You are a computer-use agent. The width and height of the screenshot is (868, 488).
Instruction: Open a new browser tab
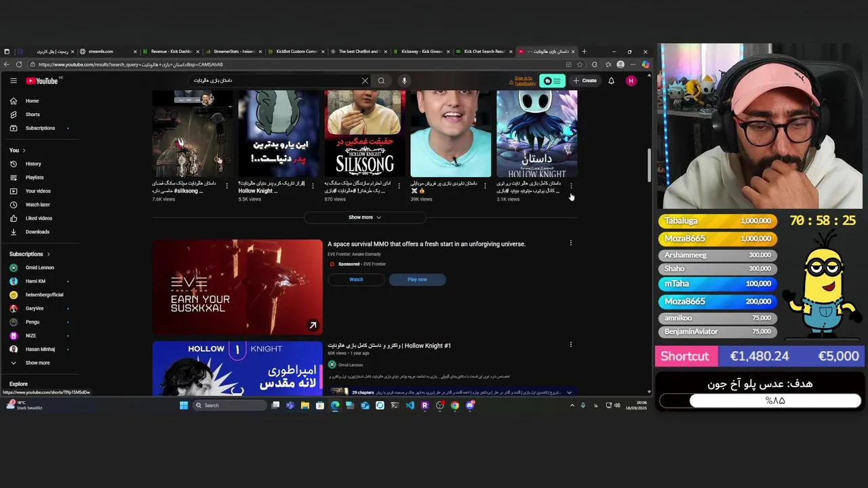click(584, 52)
